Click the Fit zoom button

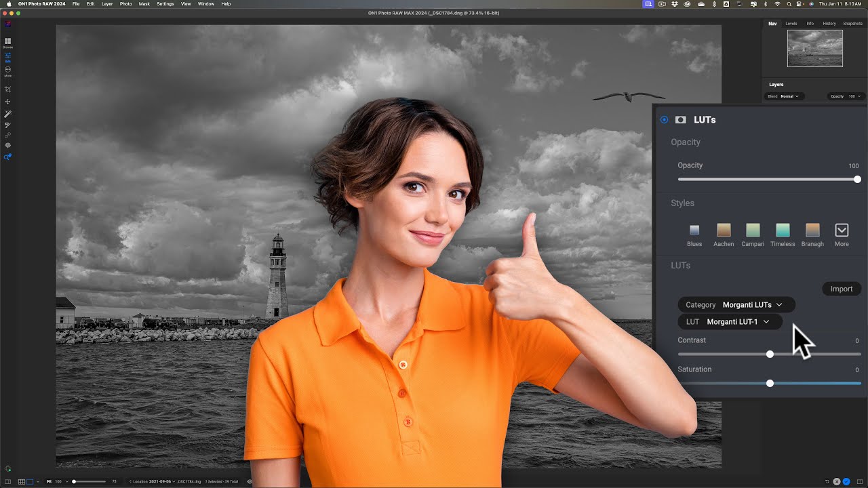pyautogui.click(x=49, y=481)
